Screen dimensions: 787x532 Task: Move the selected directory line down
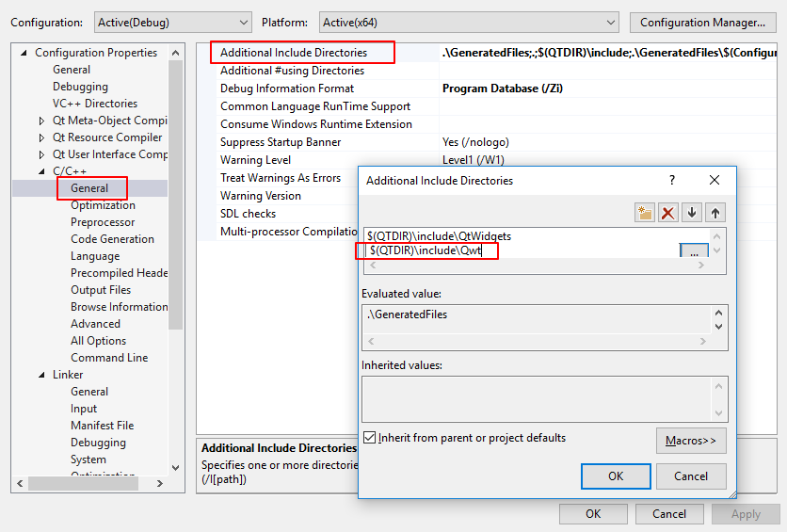click(x=692, y=213)
